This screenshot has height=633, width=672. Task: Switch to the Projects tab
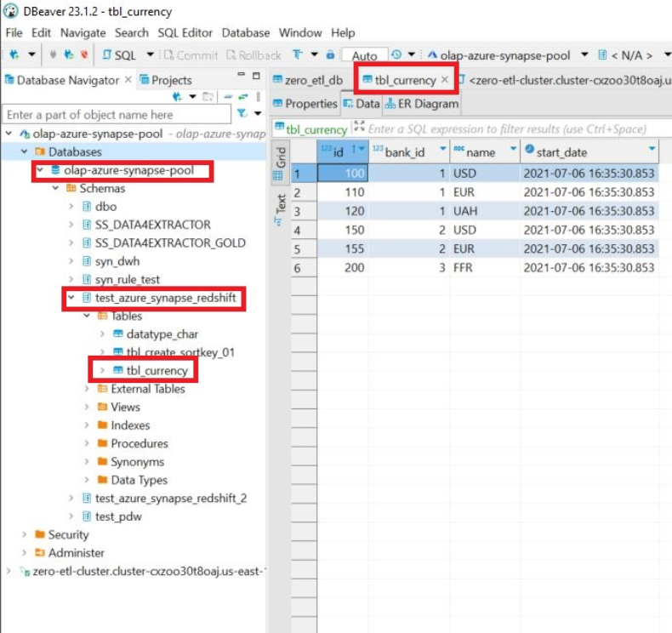coord(166,80)
